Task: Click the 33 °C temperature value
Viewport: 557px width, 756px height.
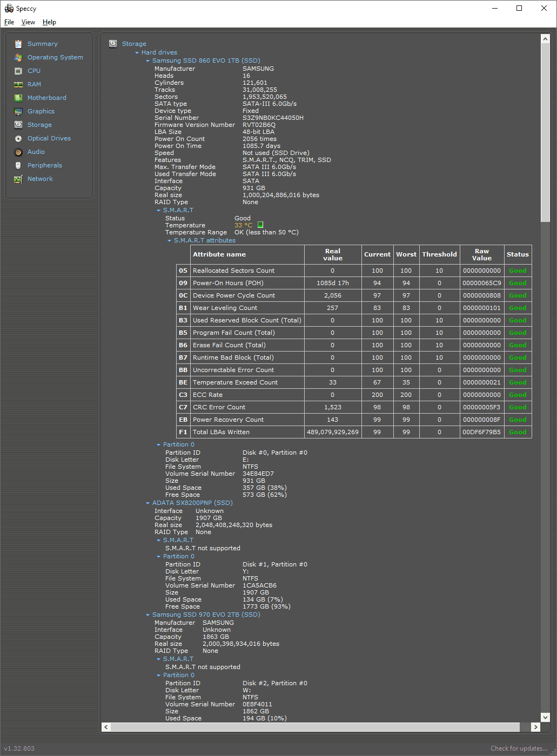Action: click(x=243, y=225)
